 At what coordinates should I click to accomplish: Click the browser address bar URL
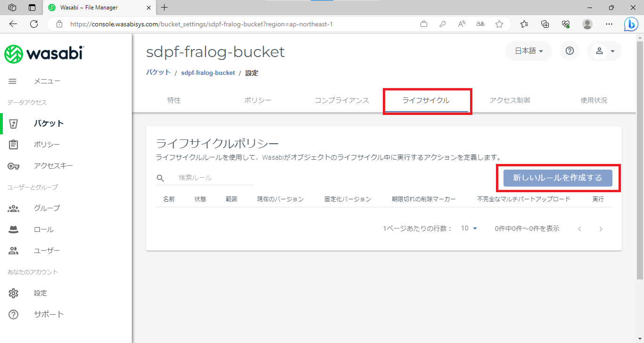point(201,24)
